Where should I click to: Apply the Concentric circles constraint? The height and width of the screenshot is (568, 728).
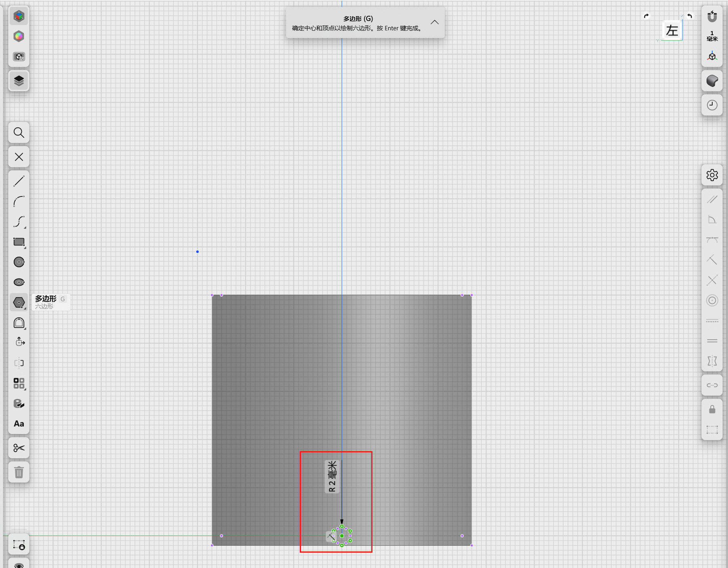pos(712,300)
